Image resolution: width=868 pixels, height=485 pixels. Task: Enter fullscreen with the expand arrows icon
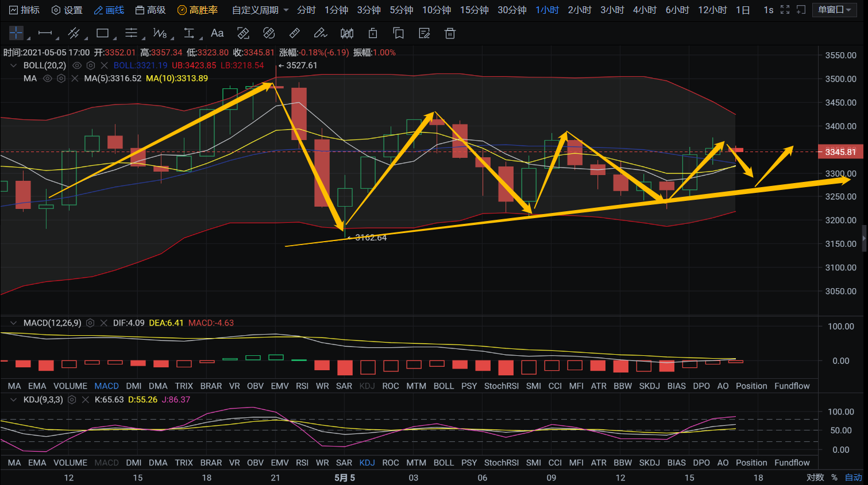tap(785, 10)
